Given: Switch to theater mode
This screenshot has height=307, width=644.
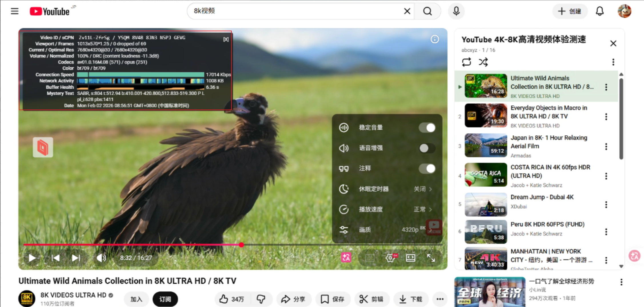Looking at the screenshot, I should tap(411, 258).
